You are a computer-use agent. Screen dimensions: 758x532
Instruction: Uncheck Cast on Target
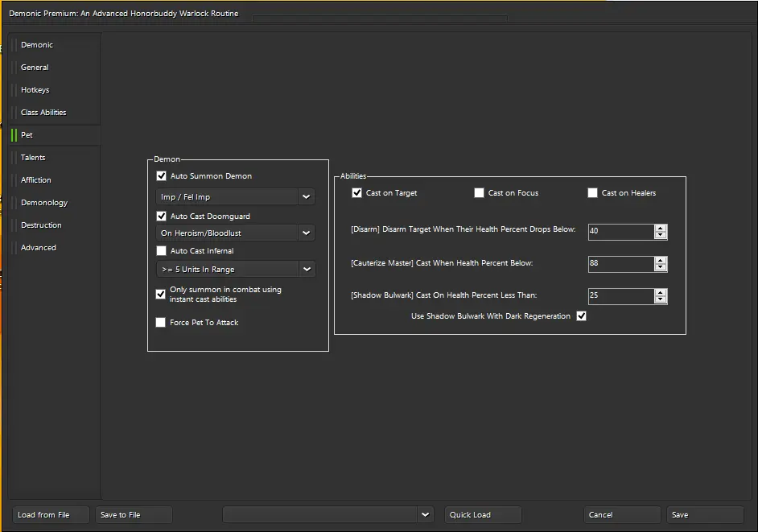[x=356, y=193]
